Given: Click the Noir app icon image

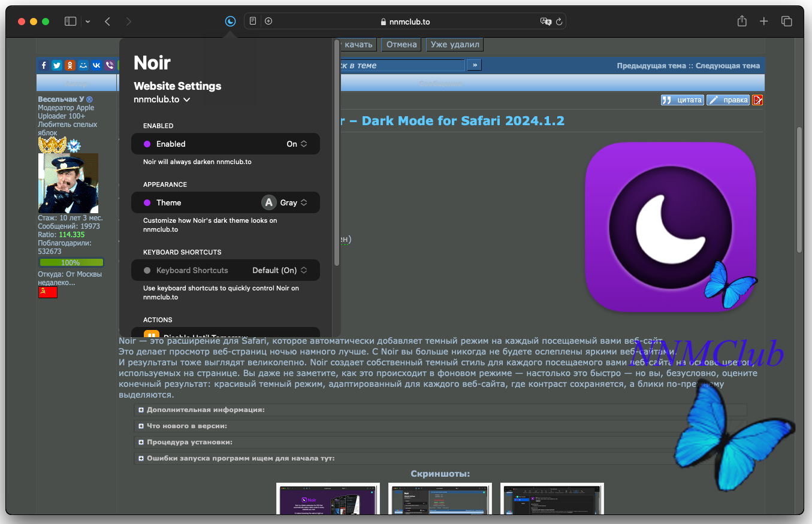Looking at the screenshot, I should tap(670, 228).
